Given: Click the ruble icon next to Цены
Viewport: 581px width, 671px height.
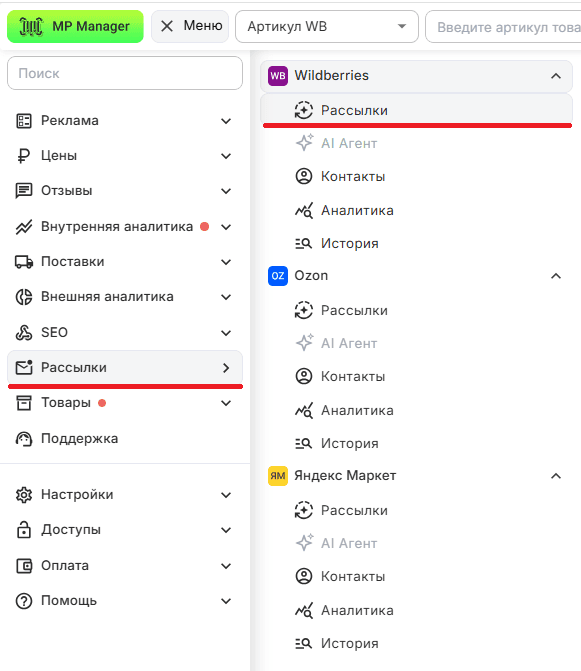Looking at the screenshot, I should pos(24,156).
